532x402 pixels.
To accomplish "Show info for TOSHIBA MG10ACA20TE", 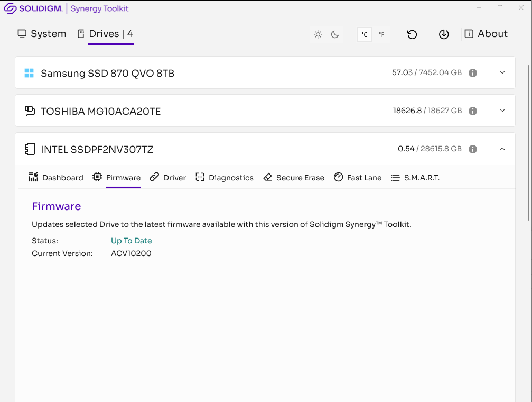I will tap(473, 111).
